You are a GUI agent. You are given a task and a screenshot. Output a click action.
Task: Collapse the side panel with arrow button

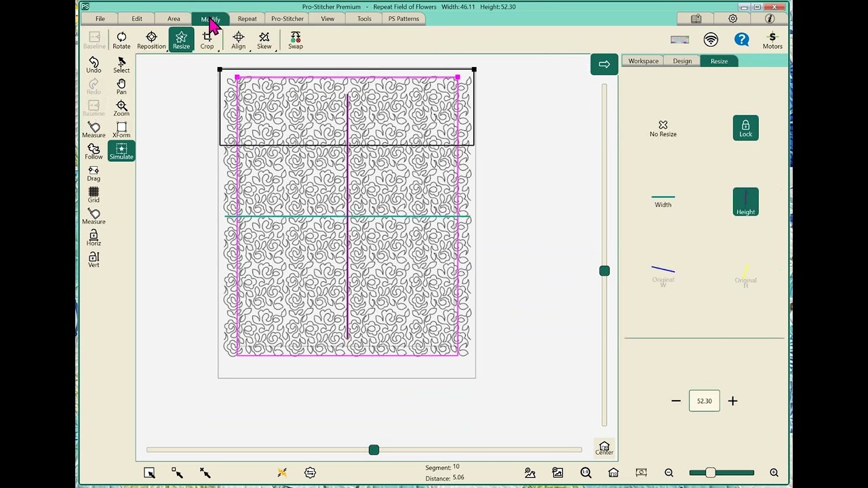(x=604, y=64)
